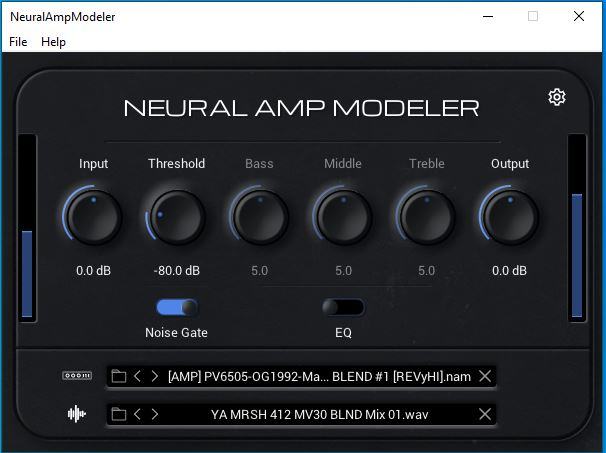606x453 pixels.
Task: Click the Treble value 5.0
Action: (x=427, y=271)
